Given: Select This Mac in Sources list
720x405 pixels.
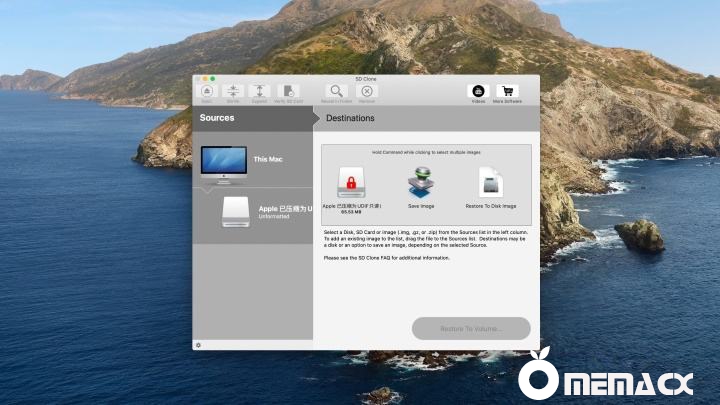Looking at the screenshot, I should pyautogui.click(x=253, y=160).
